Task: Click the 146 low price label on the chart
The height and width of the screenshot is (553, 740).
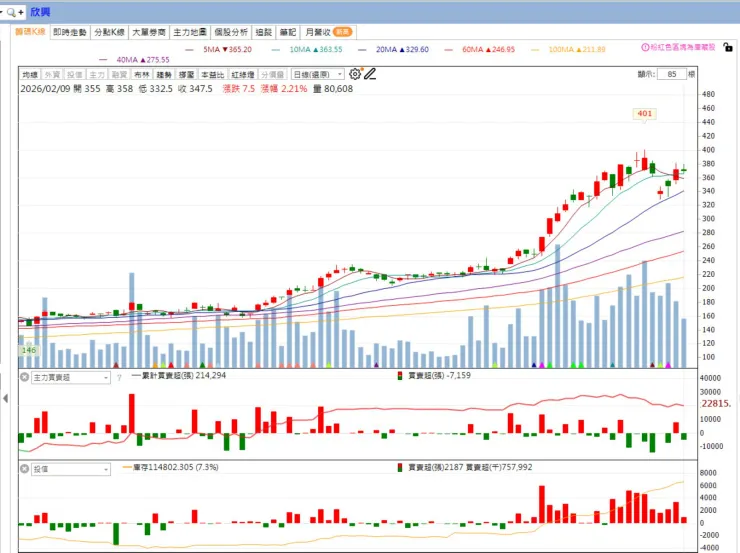Action: 29,350
